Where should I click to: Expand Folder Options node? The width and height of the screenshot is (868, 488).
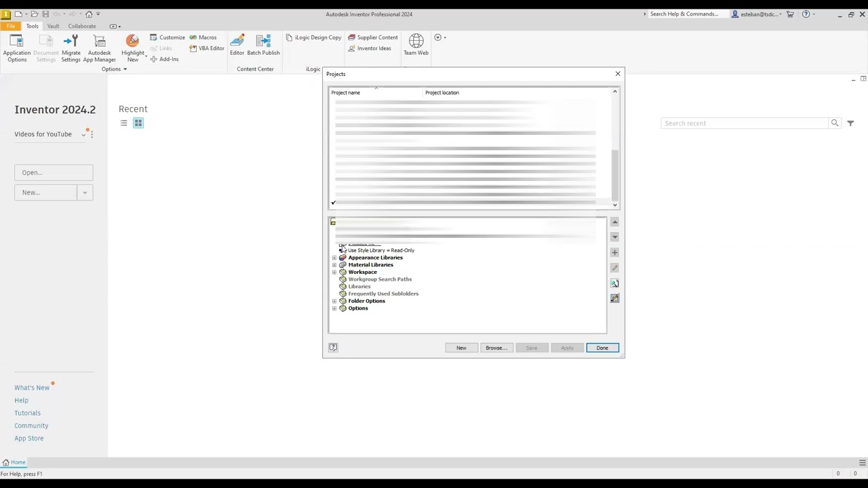(334, 301)
